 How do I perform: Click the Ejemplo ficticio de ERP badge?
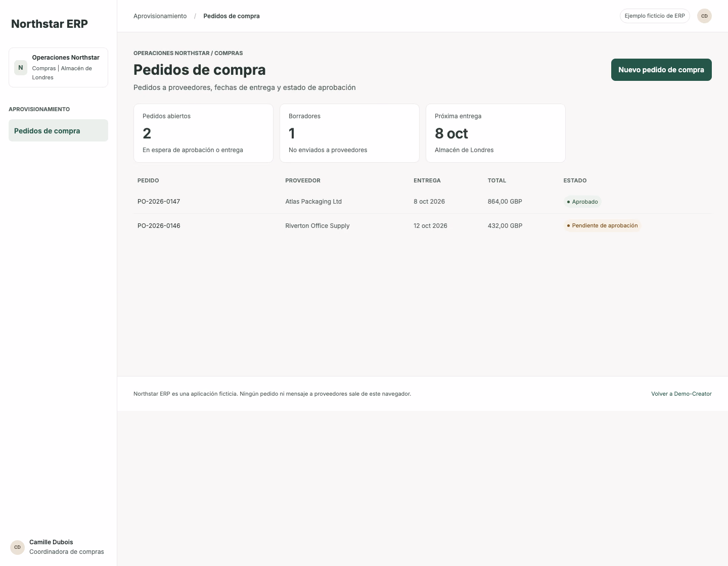(655, 16)
